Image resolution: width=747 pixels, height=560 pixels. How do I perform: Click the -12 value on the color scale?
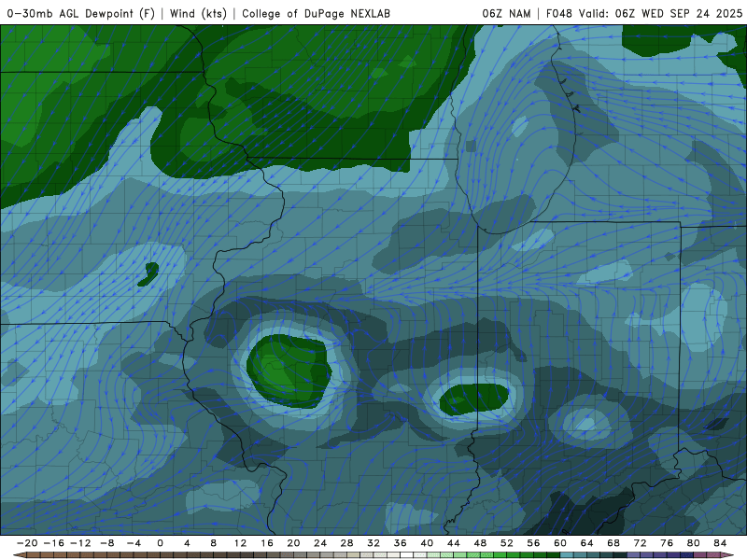(x=80, y=543)
